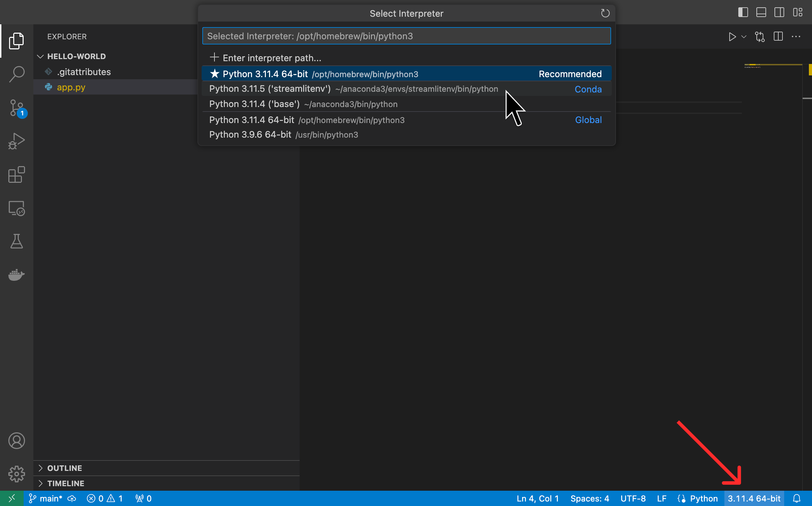This screenshot has width=812, height=506.
Task: Collapse the HELLO-WORLD folder
Action: click(41, 56)
